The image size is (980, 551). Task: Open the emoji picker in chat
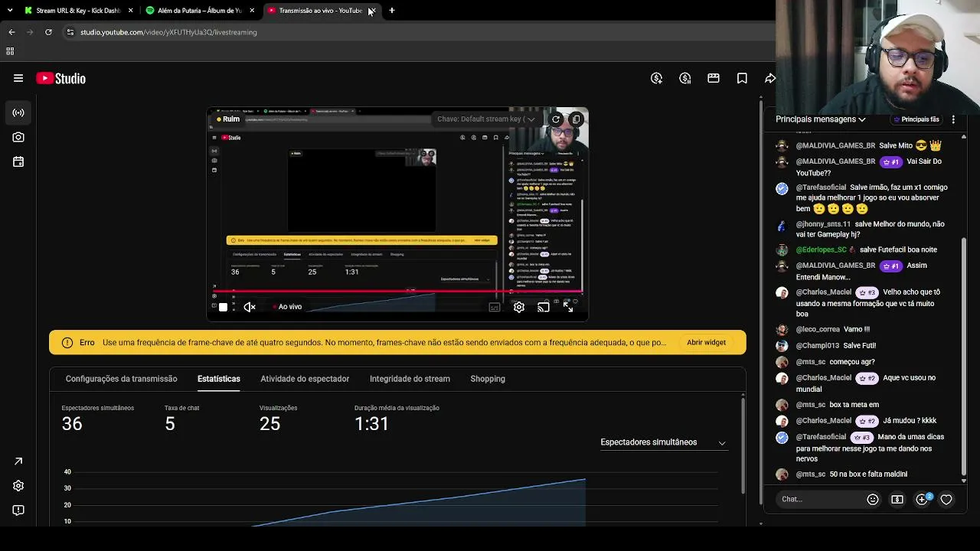(x=873, y=500)
